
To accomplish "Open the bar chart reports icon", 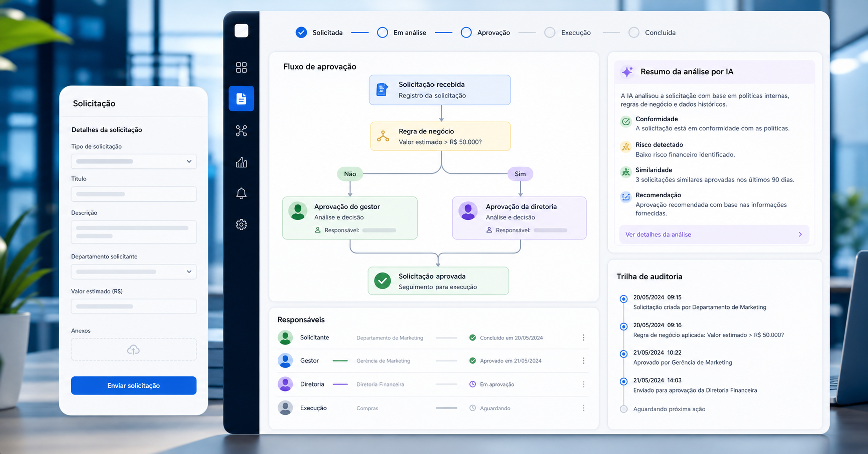I will pos(241,162).
